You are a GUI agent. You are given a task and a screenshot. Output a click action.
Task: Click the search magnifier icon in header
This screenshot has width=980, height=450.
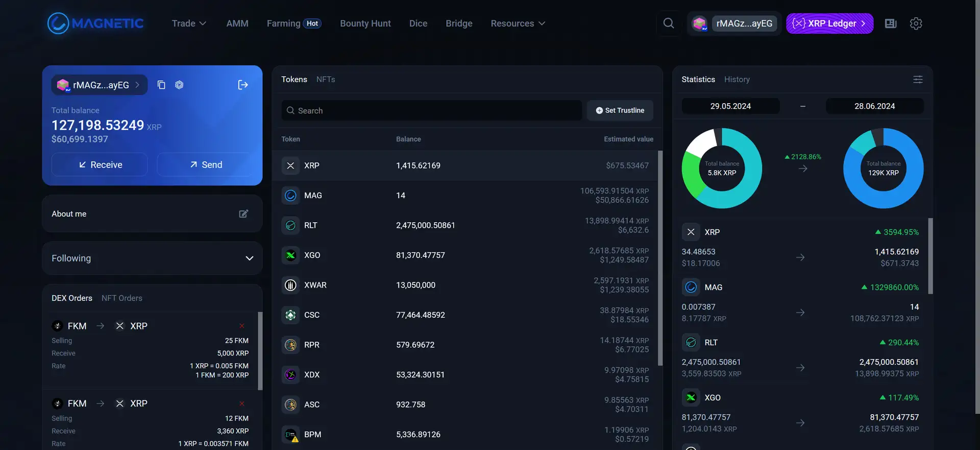pyautogui.click(x=668, y=23)
